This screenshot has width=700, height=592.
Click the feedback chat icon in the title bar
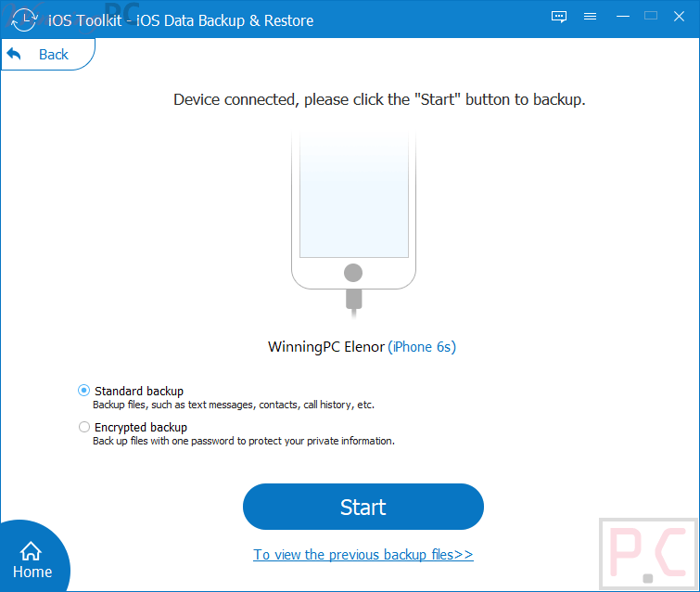558,17
